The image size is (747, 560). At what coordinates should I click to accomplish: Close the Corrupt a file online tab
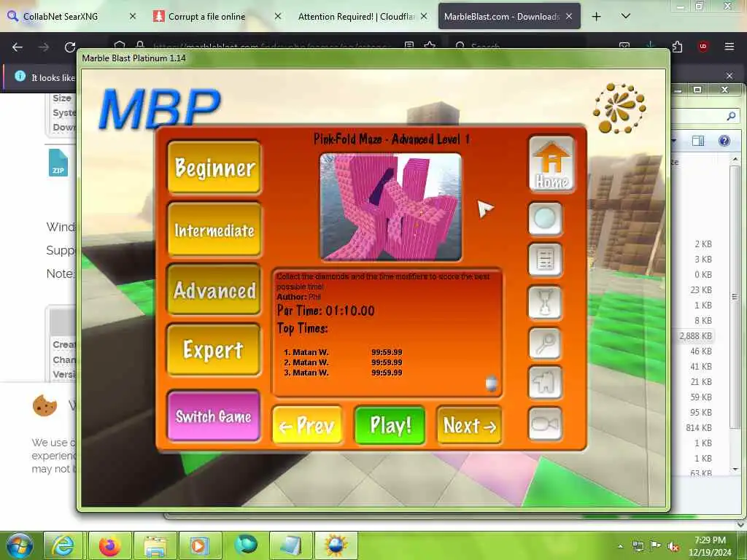[278, 16]
